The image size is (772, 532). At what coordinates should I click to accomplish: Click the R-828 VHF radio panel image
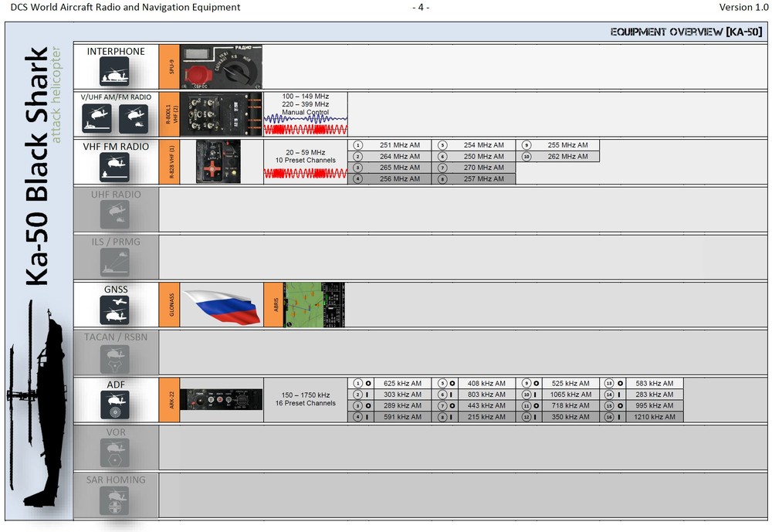click(x=218, y=161)
